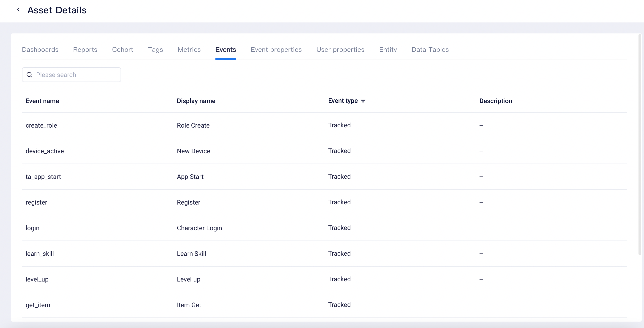Click the login row description dashes
This screenshot has height=328, width=644.
click(481, 228)
